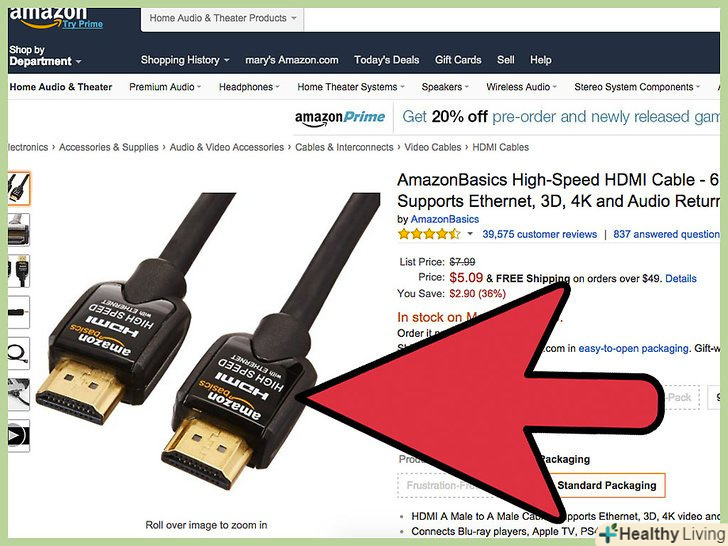728x546 pixels.
Task: Select the third product thumbnail showing connectors
Action: tap(19, 271)
